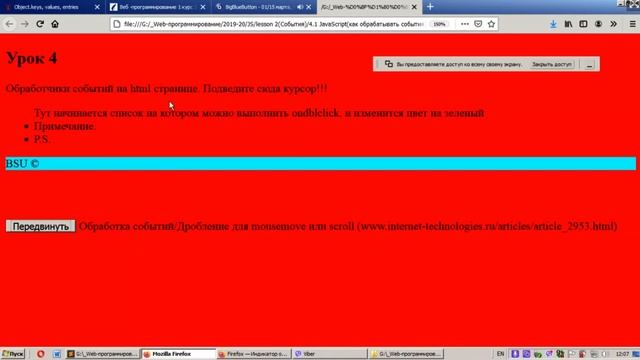
Task: Switch to the first G:\_Web-программиров taskbar window
Action: (102, 354)
